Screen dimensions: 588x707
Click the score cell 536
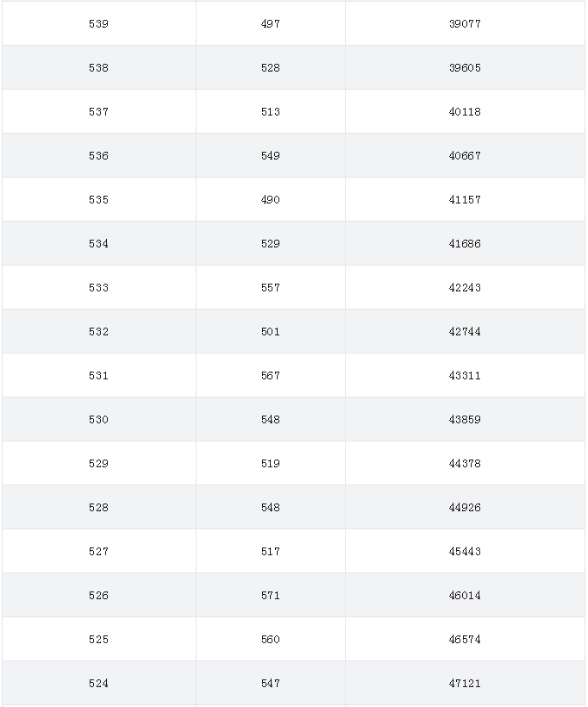[99, 155]
